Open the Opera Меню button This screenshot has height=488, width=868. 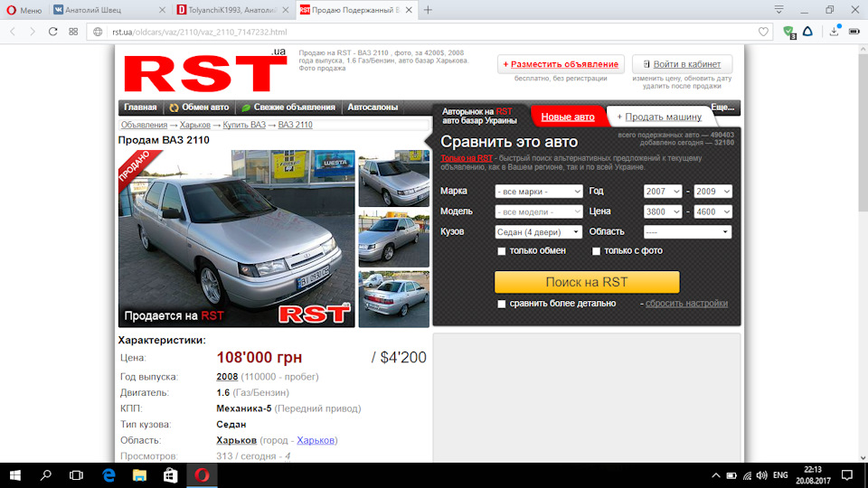pos(24,10)
